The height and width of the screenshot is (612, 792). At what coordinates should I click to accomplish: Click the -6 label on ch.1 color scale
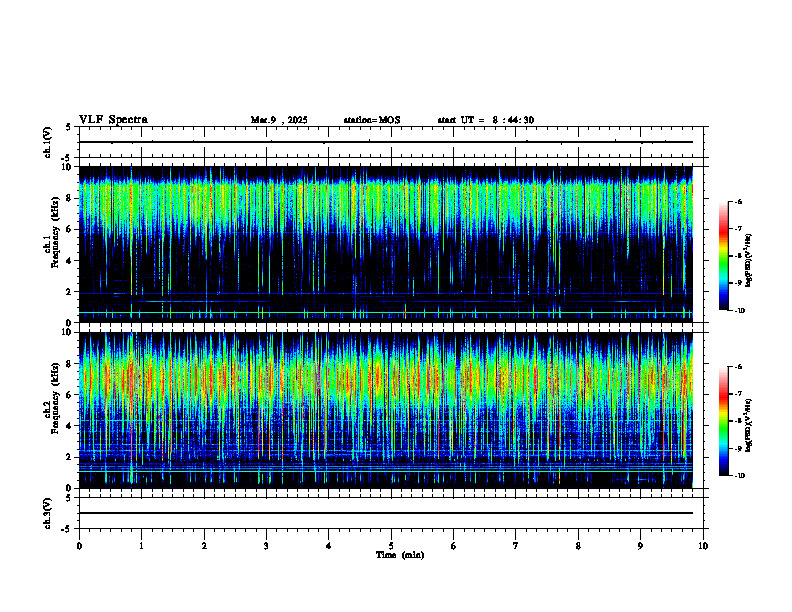(x=738, y=201)
